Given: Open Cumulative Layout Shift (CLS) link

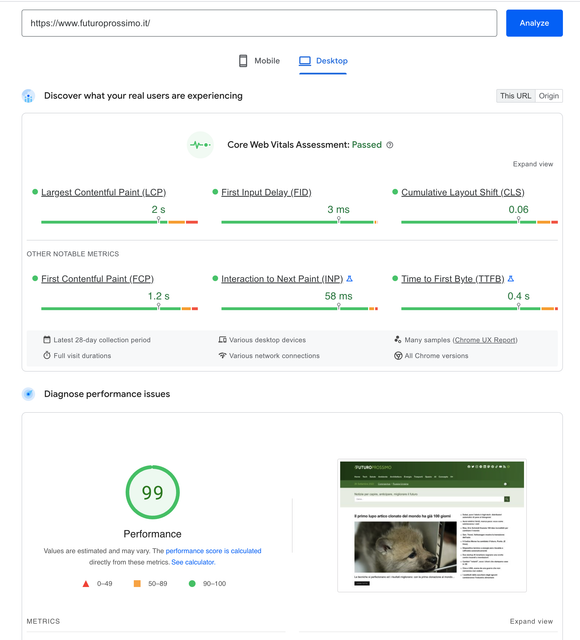Looking at the screenshot, I should point(463,192).
